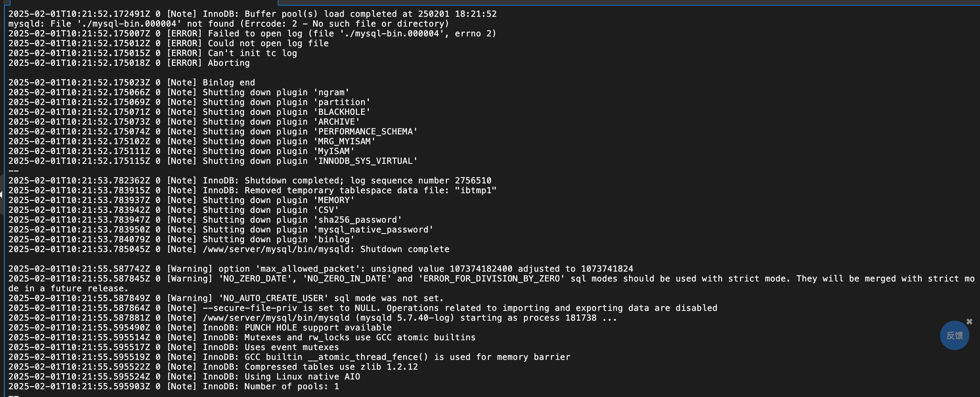Click the 'max_allowed_packet' warning line
Screen dimensions: 980x397
321,269
